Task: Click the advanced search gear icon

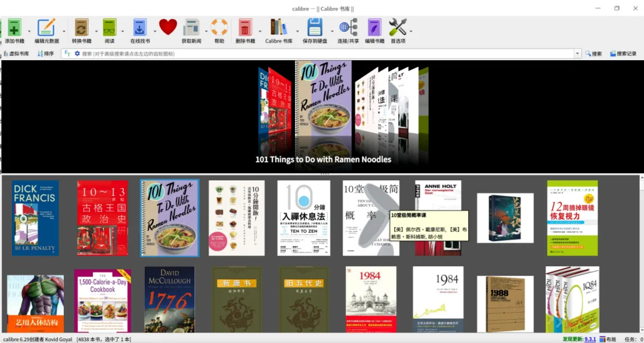Action: (77, 54)
